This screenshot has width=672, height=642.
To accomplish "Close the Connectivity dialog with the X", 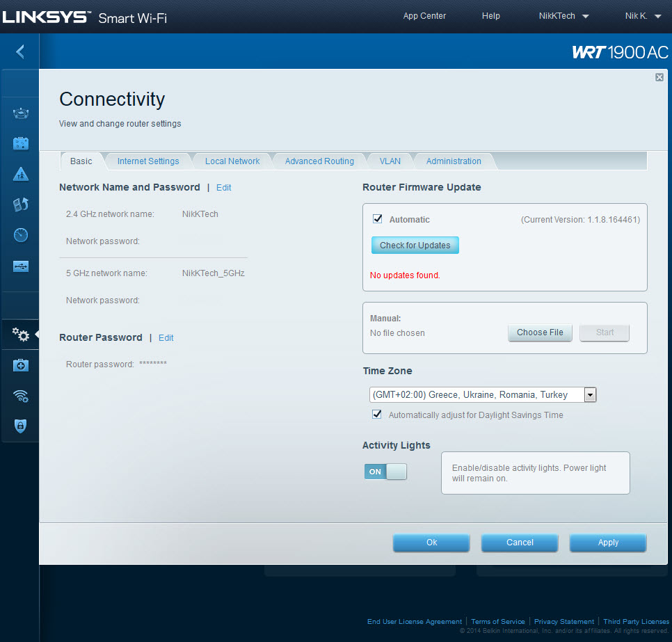I will [659, 77].
